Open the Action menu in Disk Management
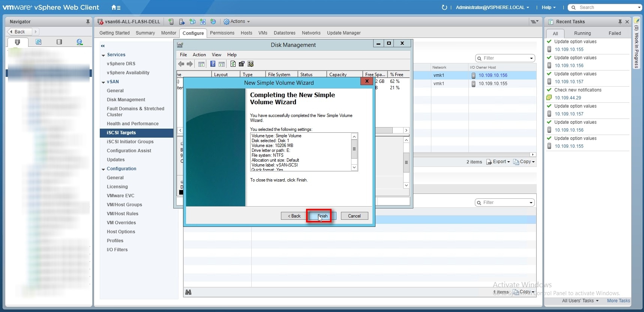The width and height of the screenshot is (644, 312). click(x=199, y=55)
